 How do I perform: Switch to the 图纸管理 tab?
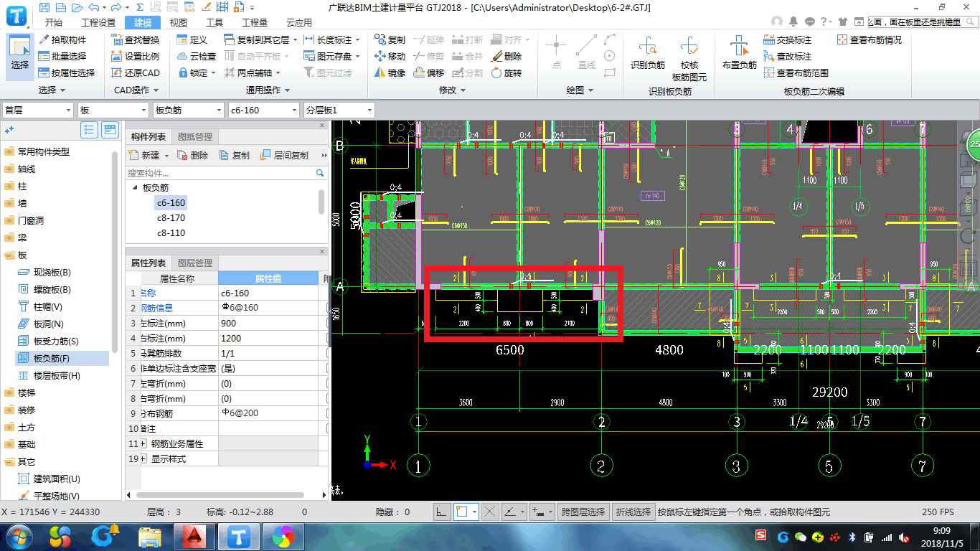[x=194, y=136]
